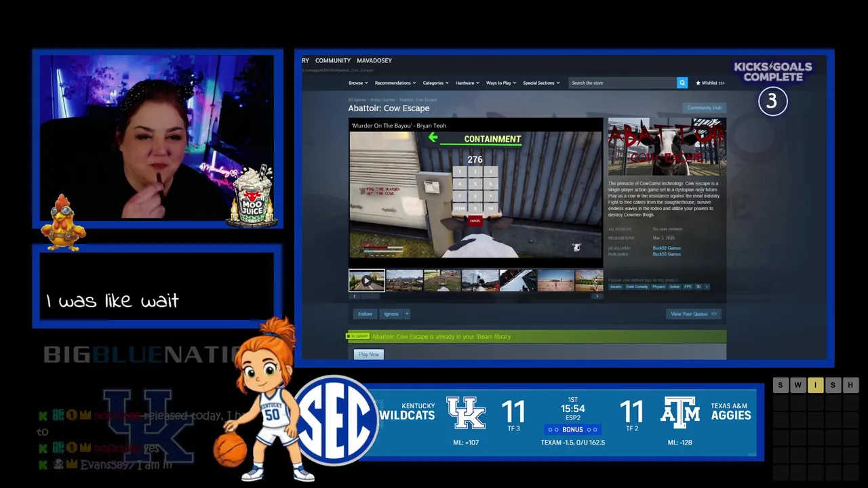
Task: Click the Physics tag
Action: coord(658,287)
